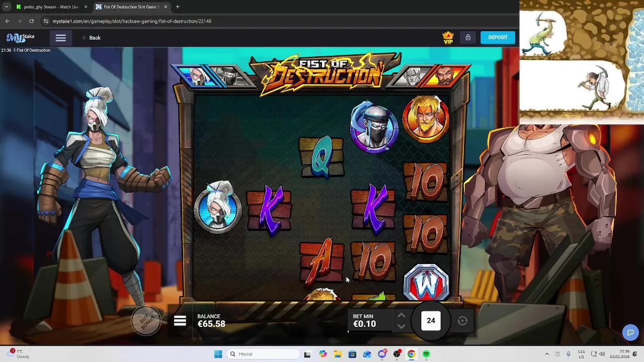
Task: Click the lock icon near Deposit
Action: click(468, 37)
